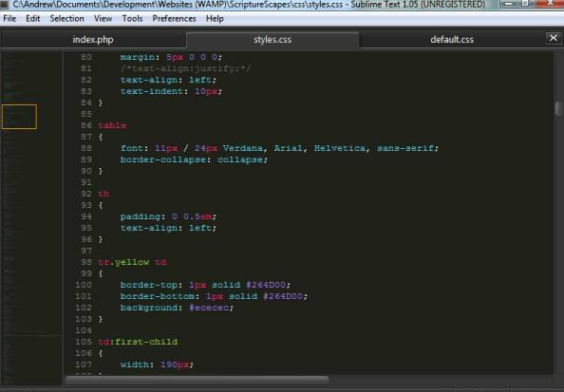Click the commented text-align:justify line
Screen dimensions: 564x392
click(x=185, y=68)
